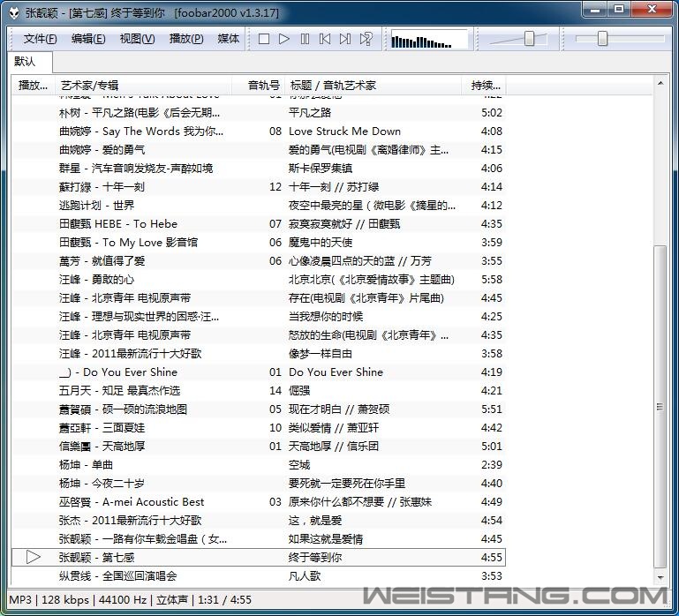Click the 128 kbps status bar entry

tap(65, 600)
